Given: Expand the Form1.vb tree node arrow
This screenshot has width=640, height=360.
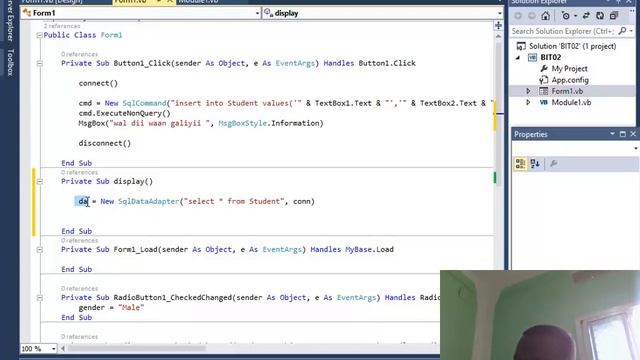Looking at the screenshot, I should (x=528, y=91).
